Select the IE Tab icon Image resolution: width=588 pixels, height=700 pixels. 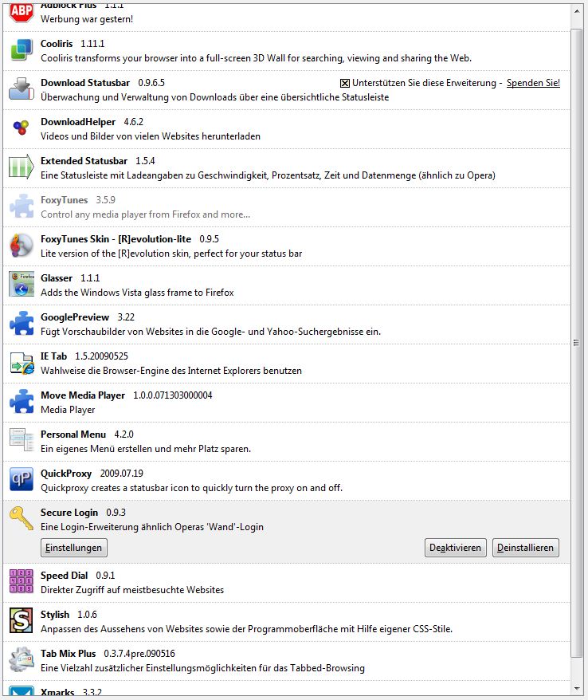click(22, 363)
